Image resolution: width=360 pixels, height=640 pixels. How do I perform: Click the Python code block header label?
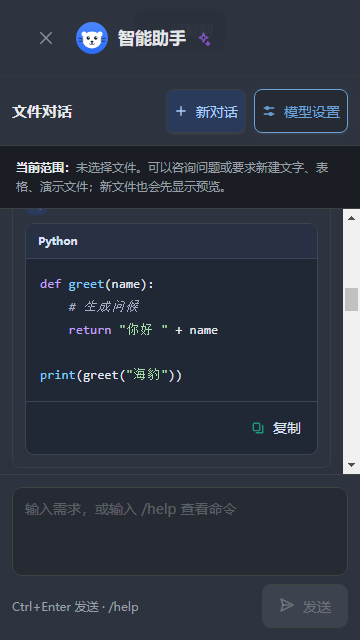(x=58, y=241)
